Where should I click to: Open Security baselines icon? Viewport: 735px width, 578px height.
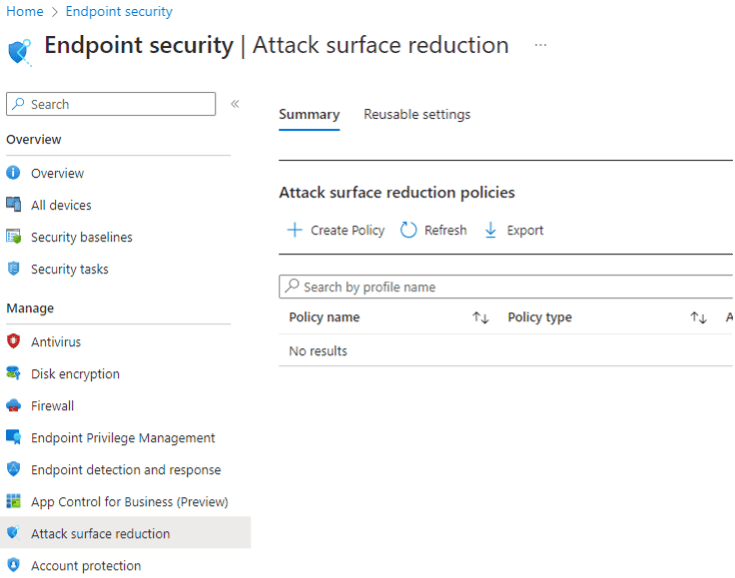tap(14, 237)
